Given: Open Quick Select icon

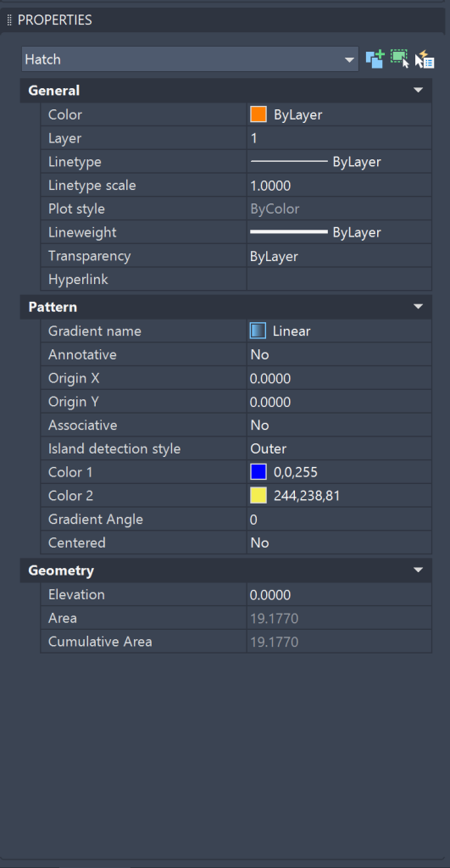Looking at the screenshot, I should (425, 58).
